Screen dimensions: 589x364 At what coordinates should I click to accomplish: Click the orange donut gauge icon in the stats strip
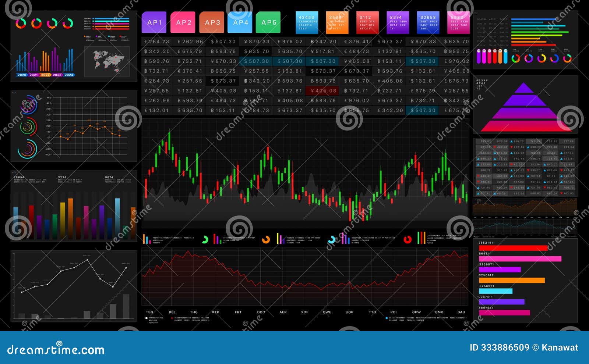pos(265,239)
